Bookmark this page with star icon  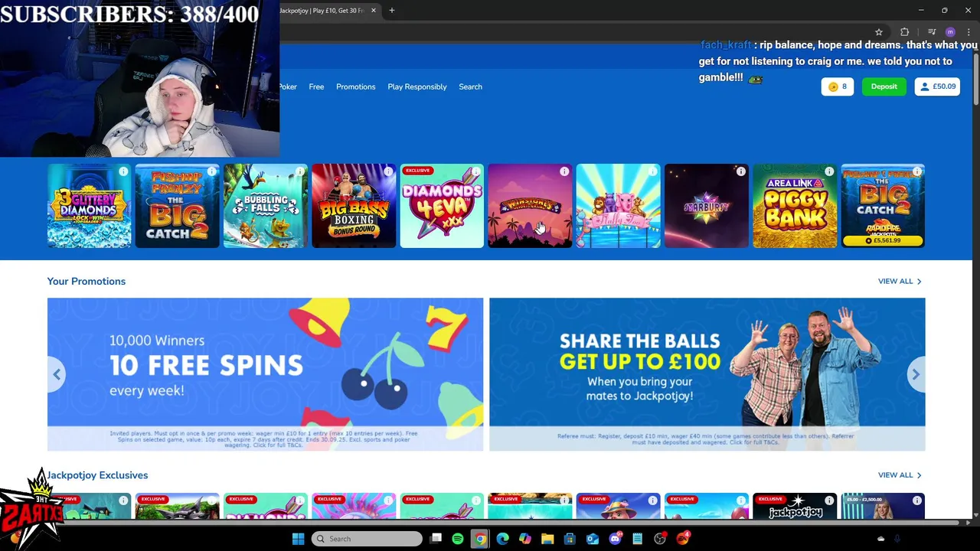pyautogui.click(x=879, y=32)
